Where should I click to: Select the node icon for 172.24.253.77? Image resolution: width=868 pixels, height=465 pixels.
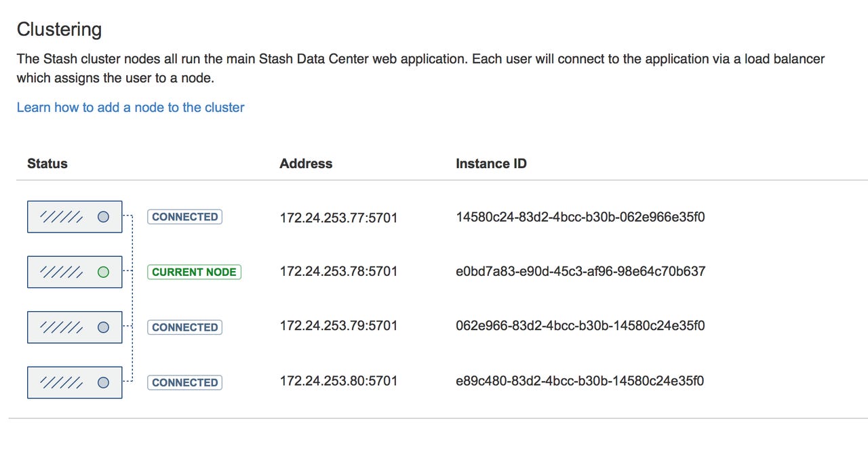click(x=75, y=217)
